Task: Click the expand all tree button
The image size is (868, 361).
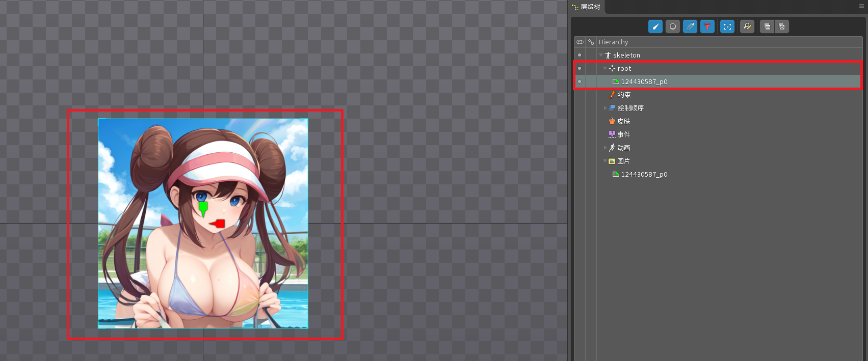Action: click(782, 26)
